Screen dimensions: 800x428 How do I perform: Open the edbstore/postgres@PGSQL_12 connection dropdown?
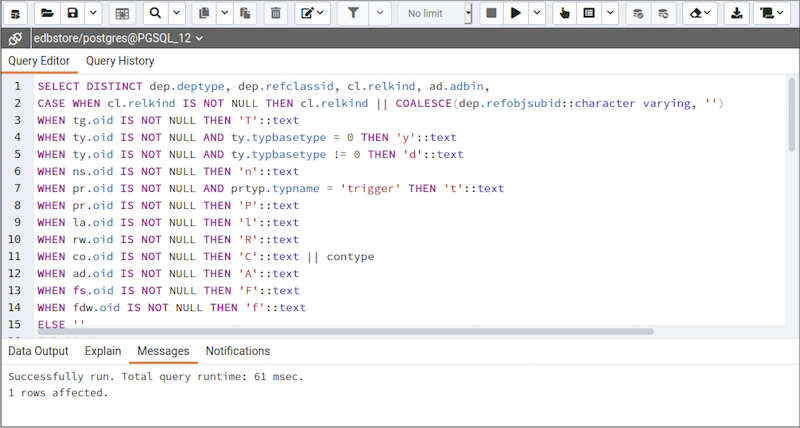[x=118, y=38]
